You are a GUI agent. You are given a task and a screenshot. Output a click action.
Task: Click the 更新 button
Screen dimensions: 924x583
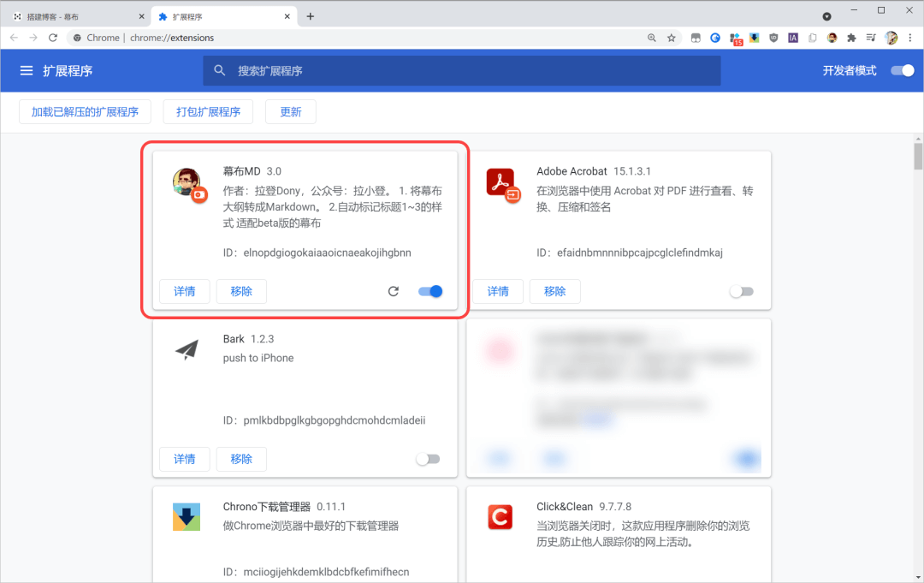(291, 112)
